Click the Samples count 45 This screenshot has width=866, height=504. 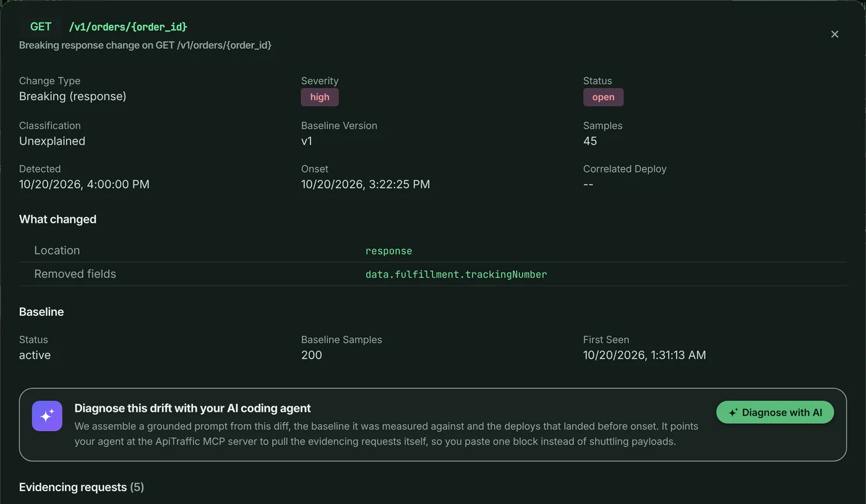[x=590, y=141]
